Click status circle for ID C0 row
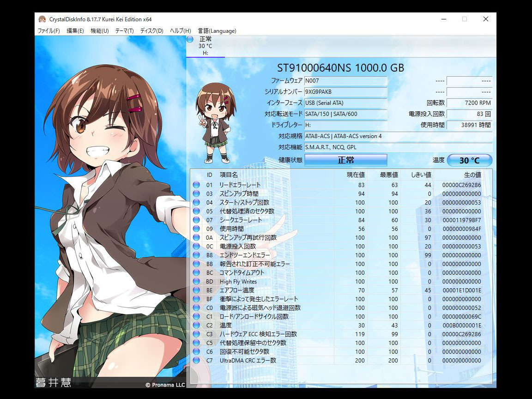The image size is (532, 399). click(196, 308)
